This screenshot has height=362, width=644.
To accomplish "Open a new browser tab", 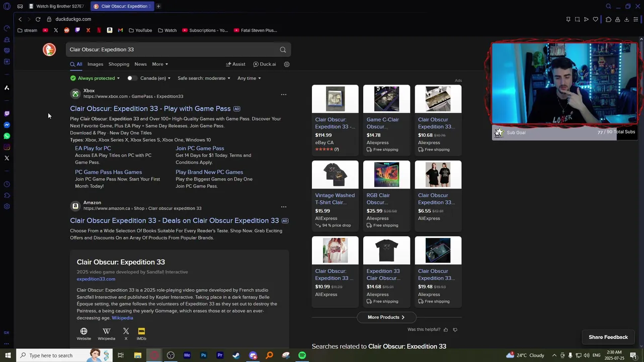I will coord(158,6).
